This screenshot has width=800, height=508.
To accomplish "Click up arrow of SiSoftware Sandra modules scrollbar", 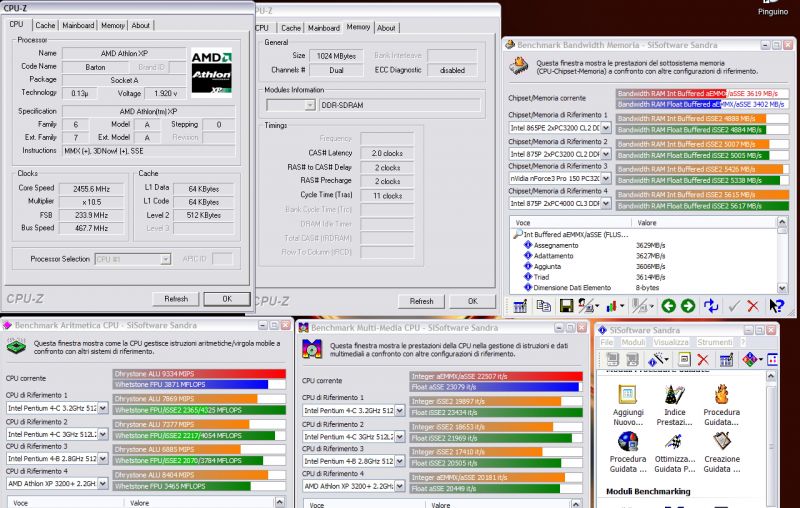I will (x=771, y=376).
